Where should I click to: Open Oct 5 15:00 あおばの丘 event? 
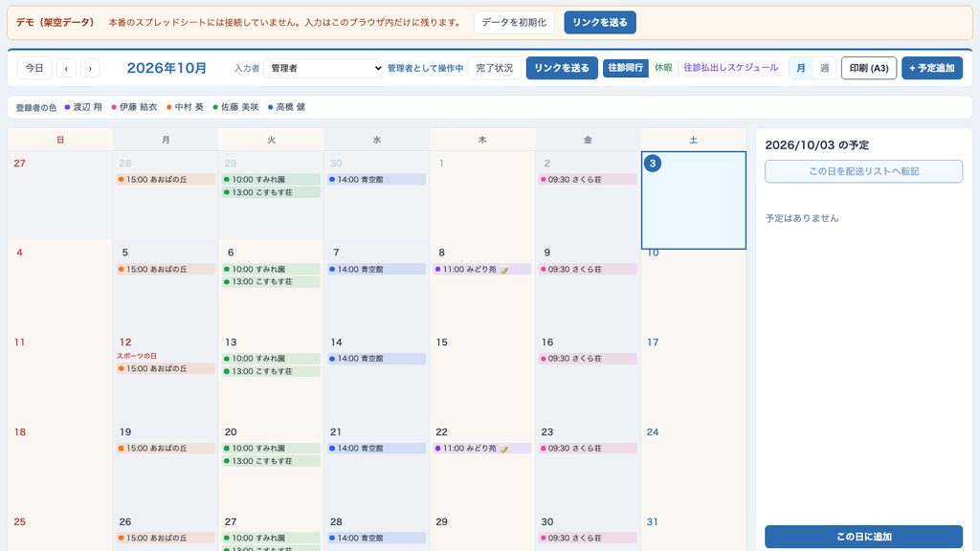point(166,269)
